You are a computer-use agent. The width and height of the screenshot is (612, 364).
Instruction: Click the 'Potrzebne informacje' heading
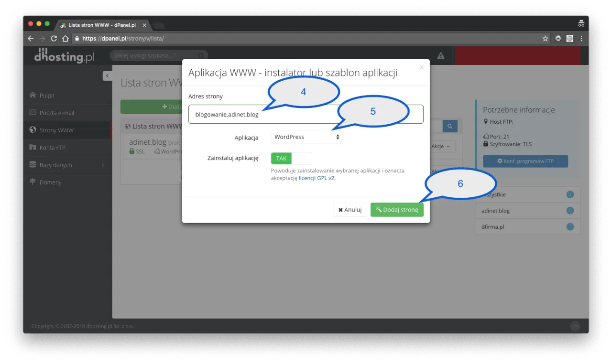point(519,110)
